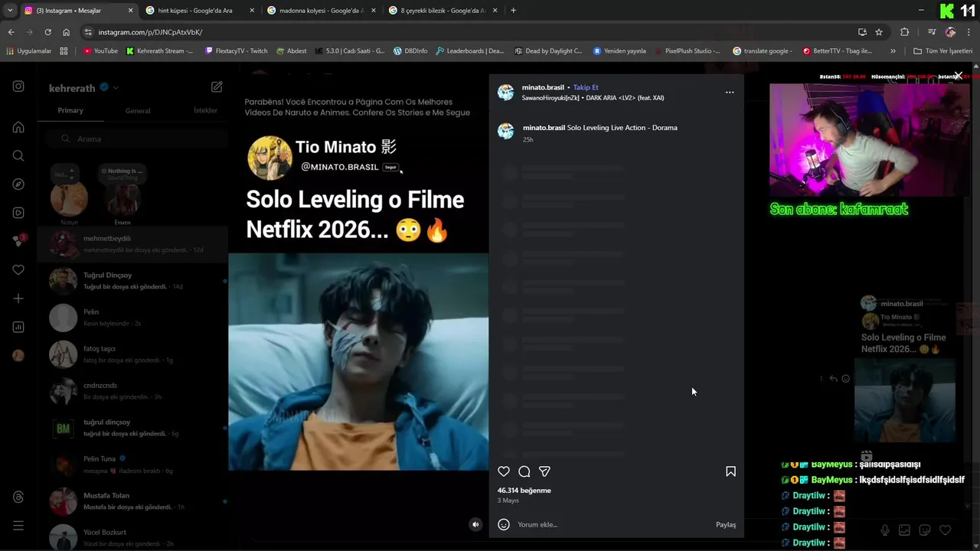
Task: Click Takip Et follow link
Action: coord(586,87)
